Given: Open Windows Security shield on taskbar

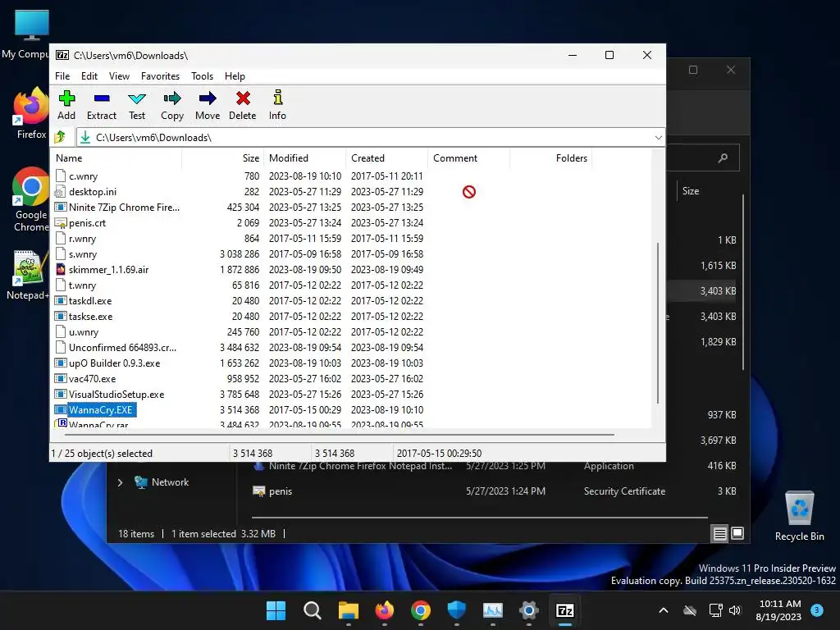Looking at the screenshot, I should [x=456, y=610].
